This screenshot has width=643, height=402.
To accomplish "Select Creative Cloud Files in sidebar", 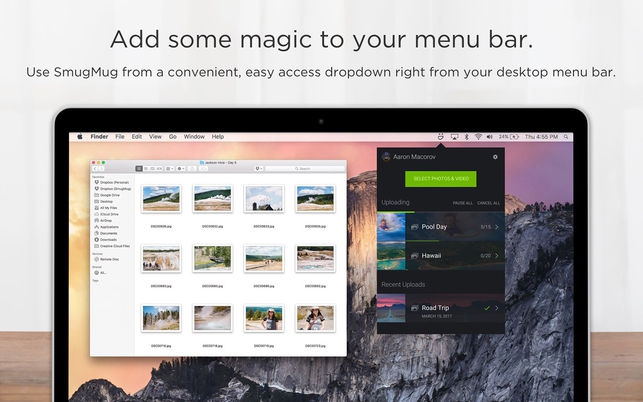I will [112, 246].
